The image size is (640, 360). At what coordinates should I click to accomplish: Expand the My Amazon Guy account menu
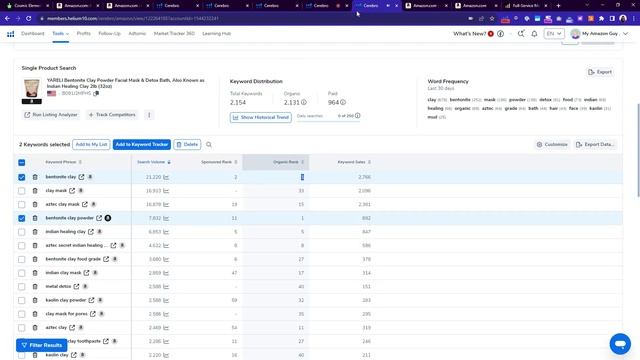click(599, 33)
